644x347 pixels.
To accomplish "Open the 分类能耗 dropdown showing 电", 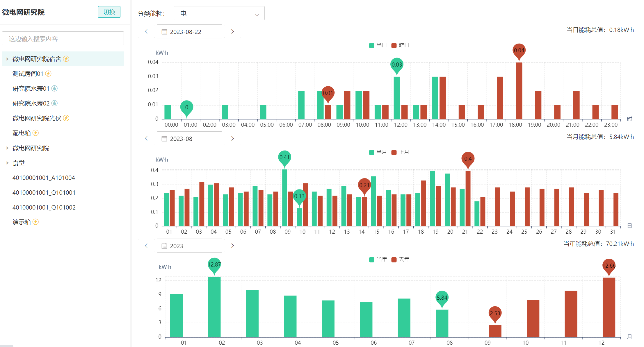I will (219, 13).
